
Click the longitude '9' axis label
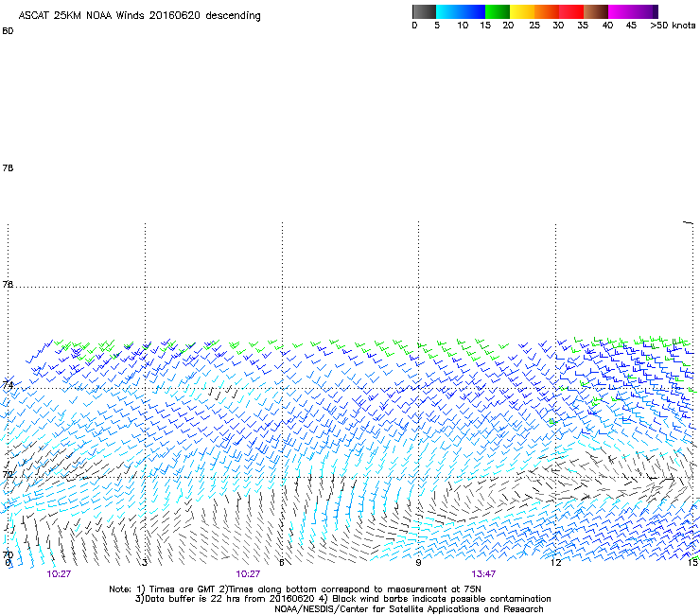(x=418, y=562)
